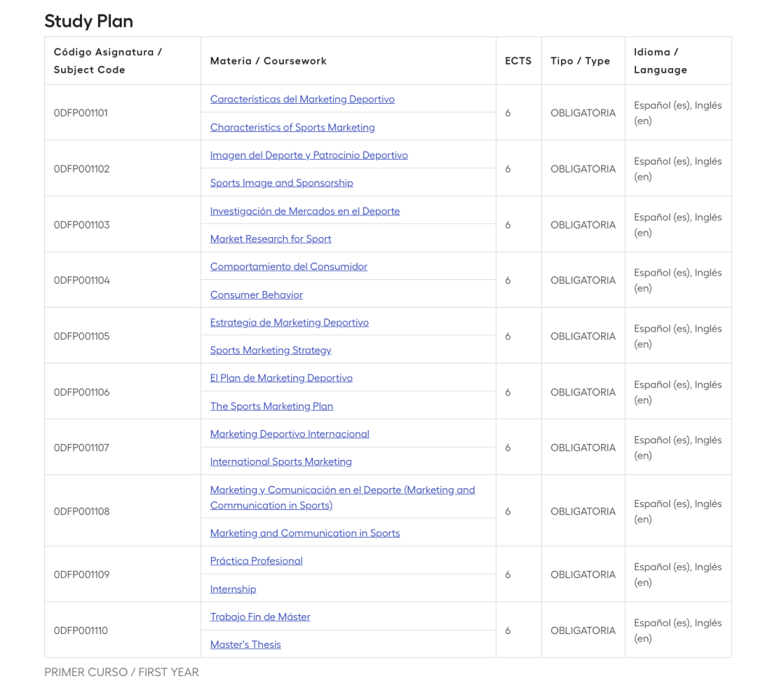Image resolution: width=784 pixels, height=695 pixels.
Task: Open Imagen del Deporte y Patrocinio Deportivo
Action: (309, 155)
